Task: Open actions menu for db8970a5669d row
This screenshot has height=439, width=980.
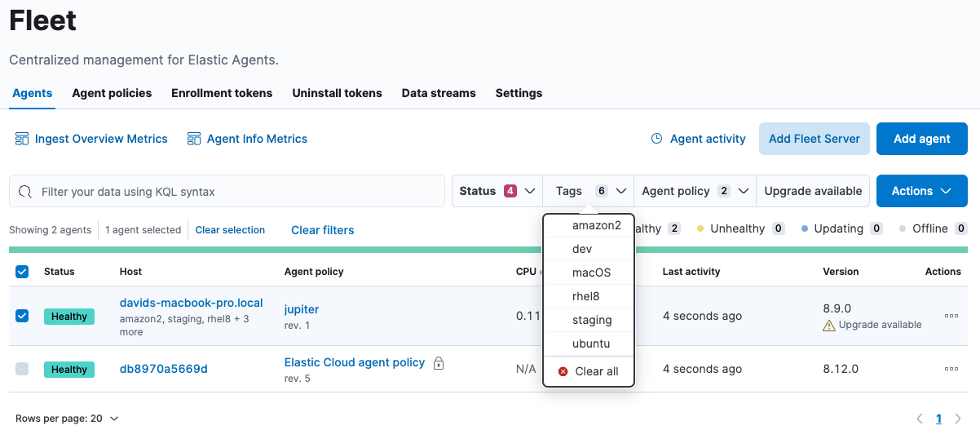Action: coord(951,369)
